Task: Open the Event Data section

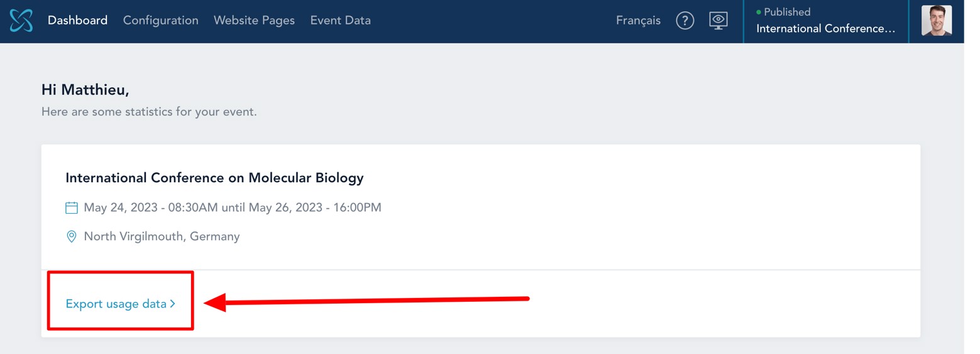Action: click(x=340, y=21)
